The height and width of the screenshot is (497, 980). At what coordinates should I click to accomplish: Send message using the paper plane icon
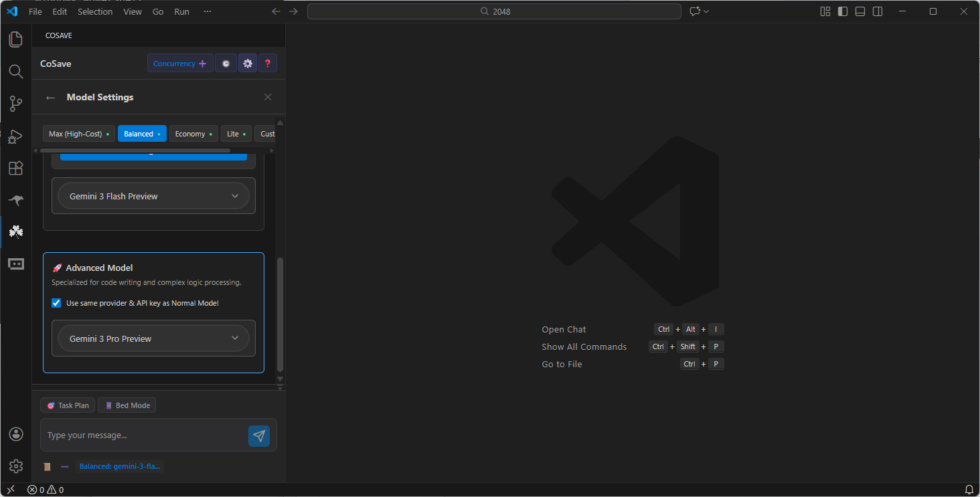click(x=259, y=435)
